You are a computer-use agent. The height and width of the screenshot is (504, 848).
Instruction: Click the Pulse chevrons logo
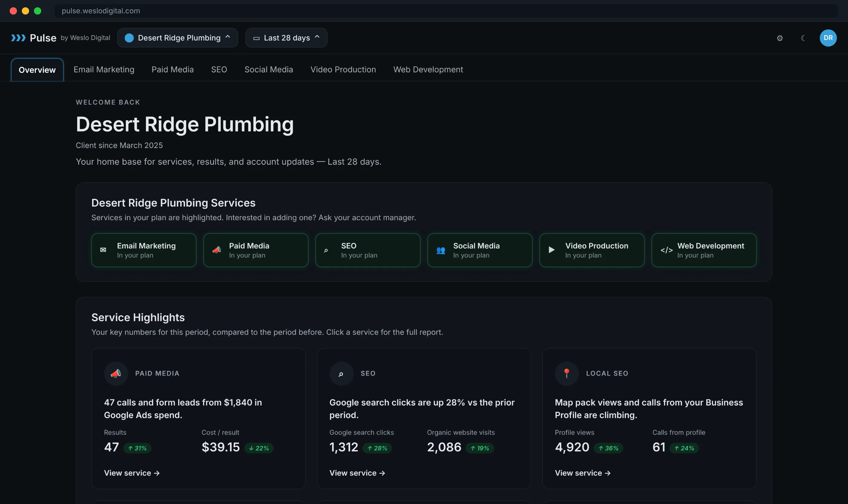coord(18,38)
